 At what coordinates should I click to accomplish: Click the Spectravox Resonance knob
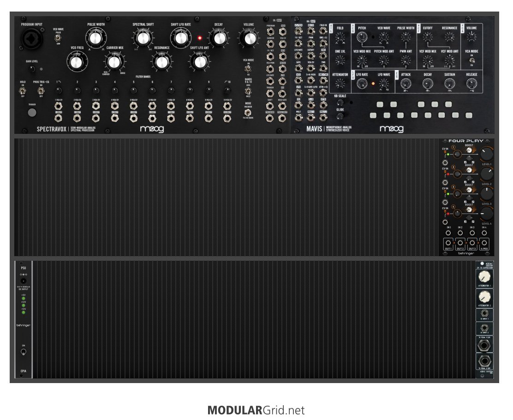[161, 62]
